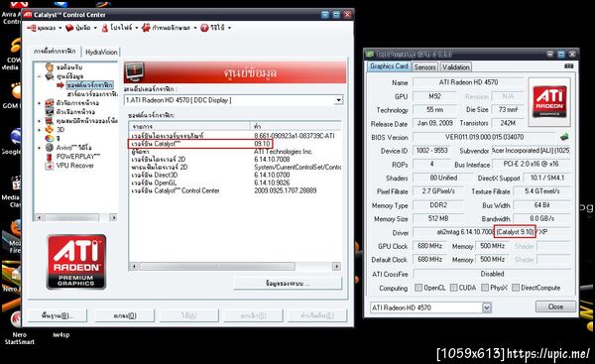Click the greyed-out apply (A) button

pos(188,315)
